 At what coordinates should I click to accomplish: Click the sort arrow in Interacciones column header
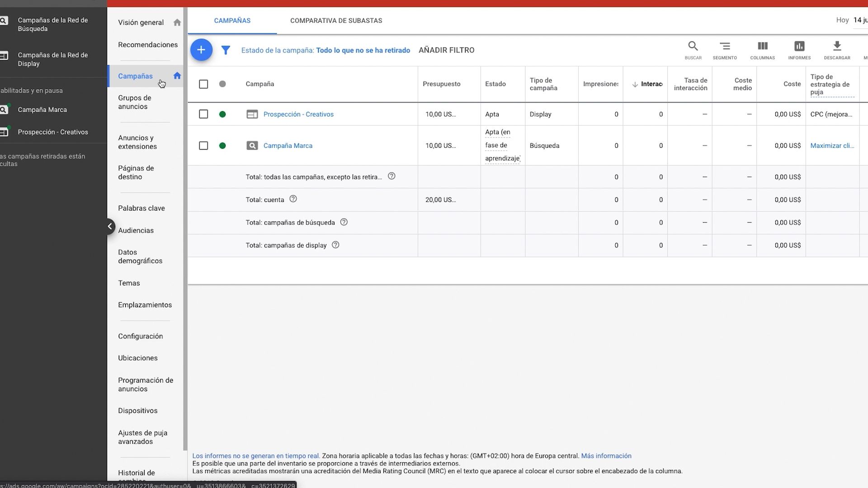click(x=635, y=84)
